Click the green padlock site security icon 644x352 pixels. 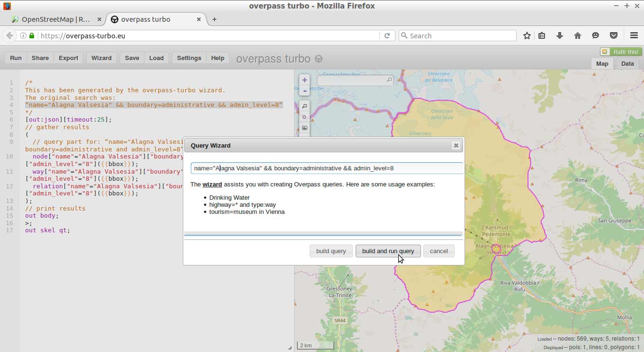32,35
